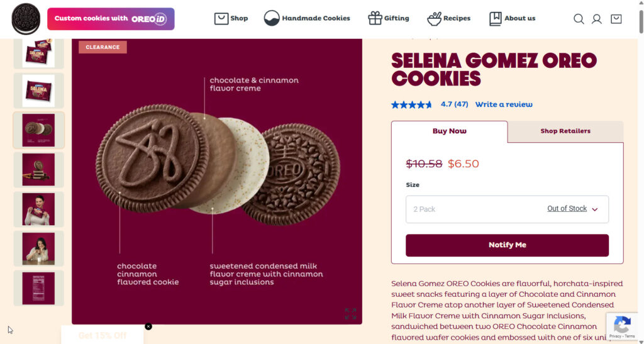The image size is (644, 344).
Task: Open the Size dropdown showing 2 Pack
Action: coord(507,209)
